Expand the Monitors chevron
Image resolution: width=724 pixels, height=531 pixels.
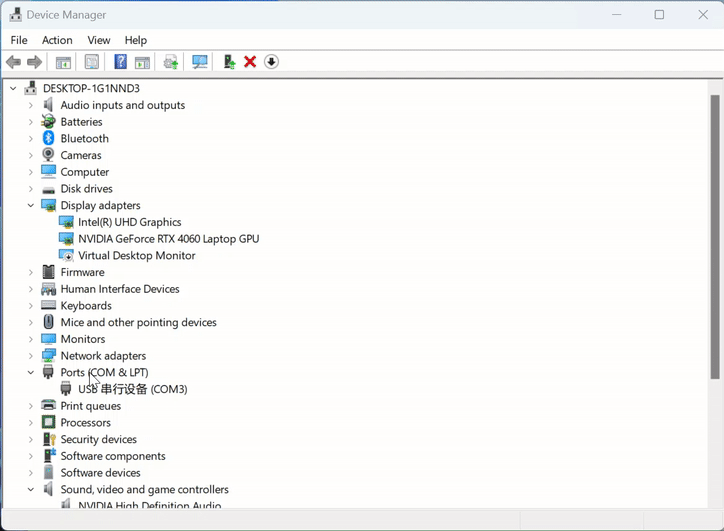[x=30, y=339]
